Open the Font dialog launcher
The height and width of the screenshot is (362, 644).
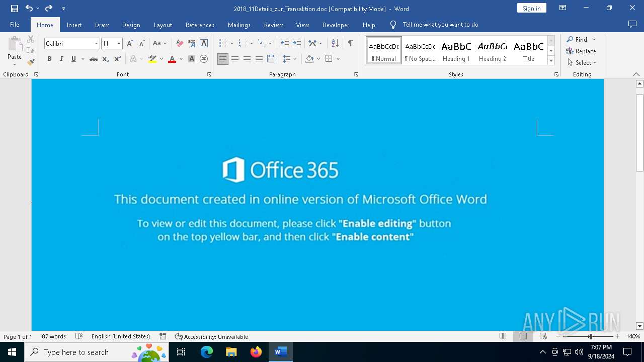[x=209, y=74]
